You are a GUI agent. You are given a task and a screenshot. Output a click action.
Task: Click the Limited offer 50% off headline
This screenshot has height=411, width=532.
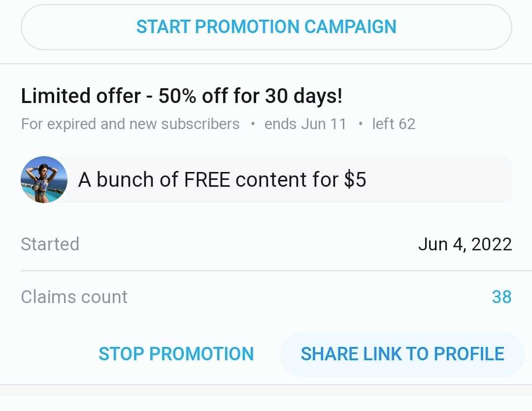point(182,96)
